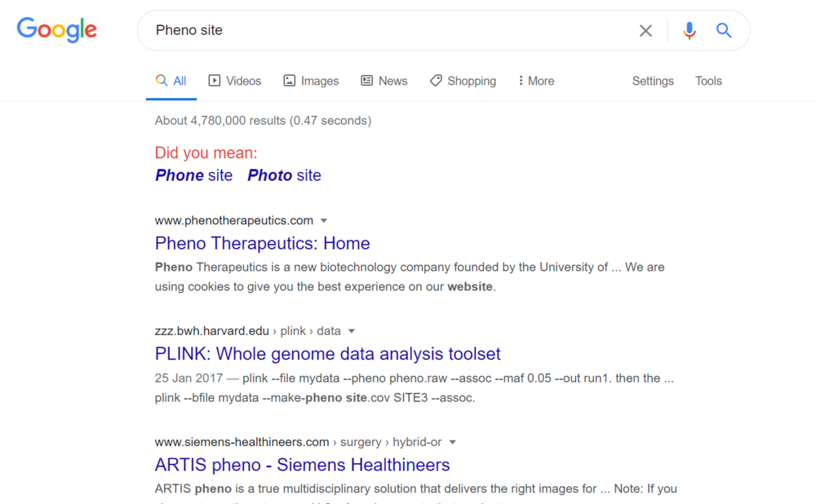Open search Tools
Screen dimensions: 816x504
[708, 81]
